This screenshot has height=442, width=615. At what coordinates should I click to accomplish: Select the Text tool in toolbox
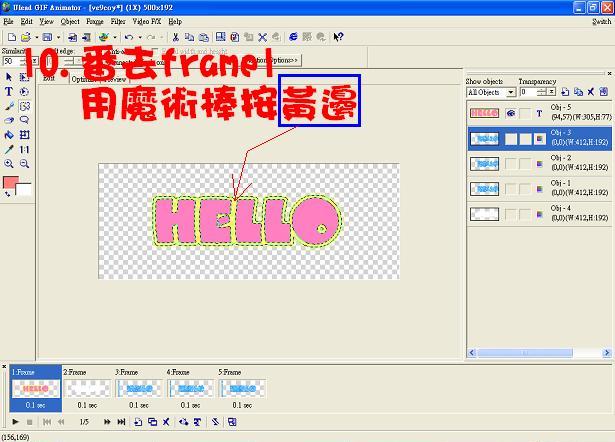click(x=9, y=91)
